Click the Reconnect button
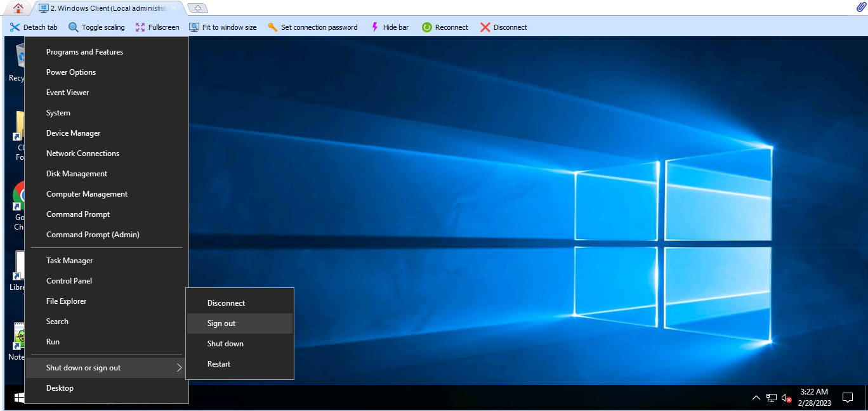 pyautogui.click(x=445, y=27)
